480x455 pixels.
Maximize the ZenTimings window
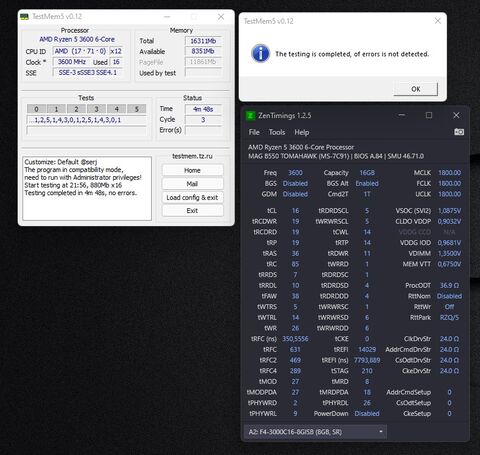(429, 115)
